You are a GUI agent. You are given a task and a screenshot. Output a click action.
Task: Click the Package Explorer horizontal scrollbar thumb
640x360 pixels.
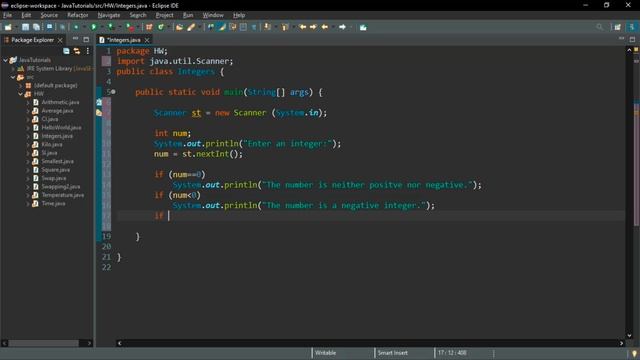(44, 343)
